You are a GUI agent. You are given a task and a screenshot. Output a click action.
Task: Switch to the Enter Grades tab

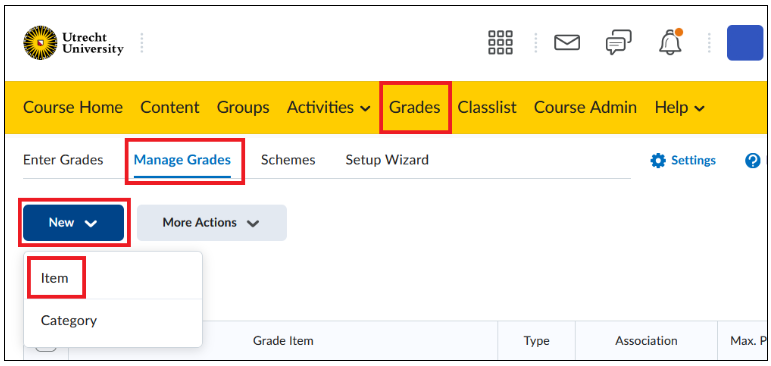(x=63, y=160)
